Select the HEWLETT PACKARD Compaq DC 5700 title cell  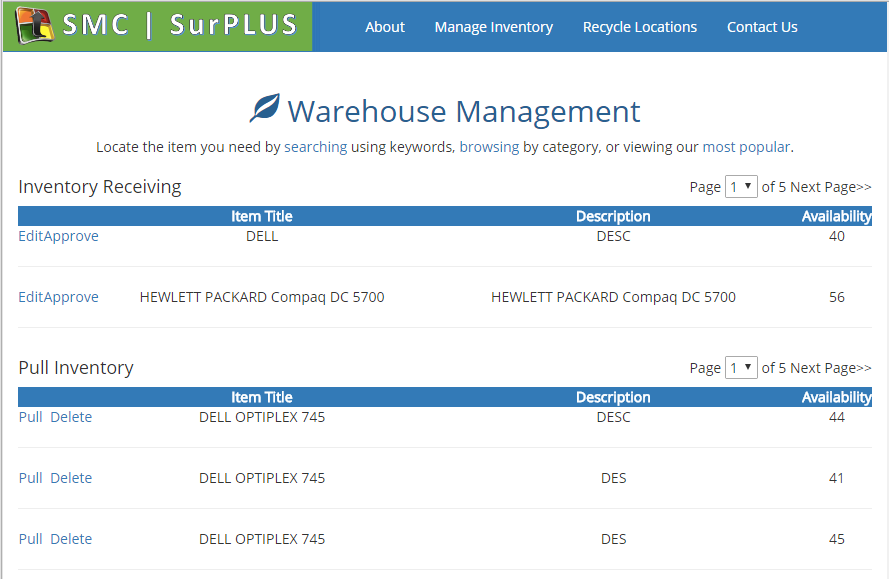262,297
